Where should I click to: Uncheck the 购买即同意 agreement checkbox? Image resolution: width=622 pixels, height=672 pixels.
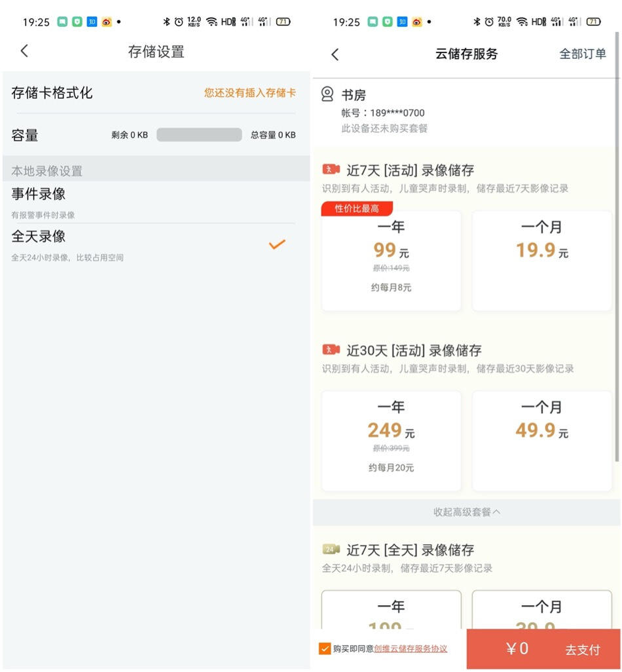tap(324, 648)
